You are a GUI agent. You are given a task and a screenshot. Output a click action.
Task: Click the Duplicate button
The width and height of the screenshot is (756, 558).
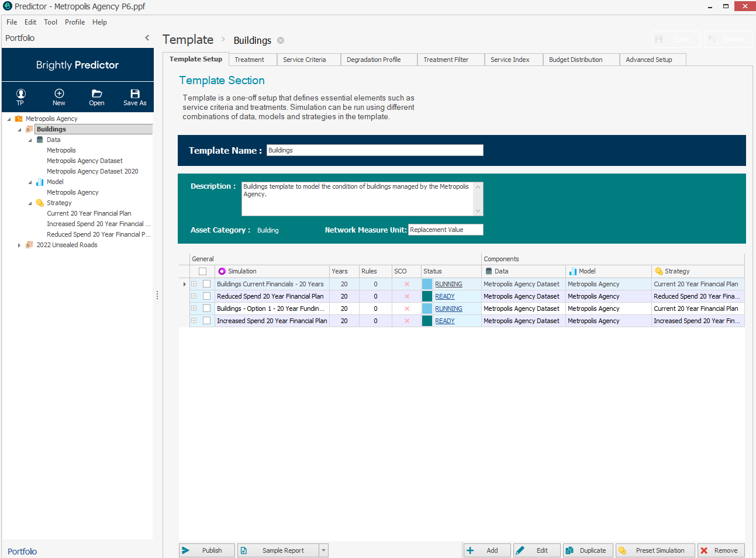point(588,550)
